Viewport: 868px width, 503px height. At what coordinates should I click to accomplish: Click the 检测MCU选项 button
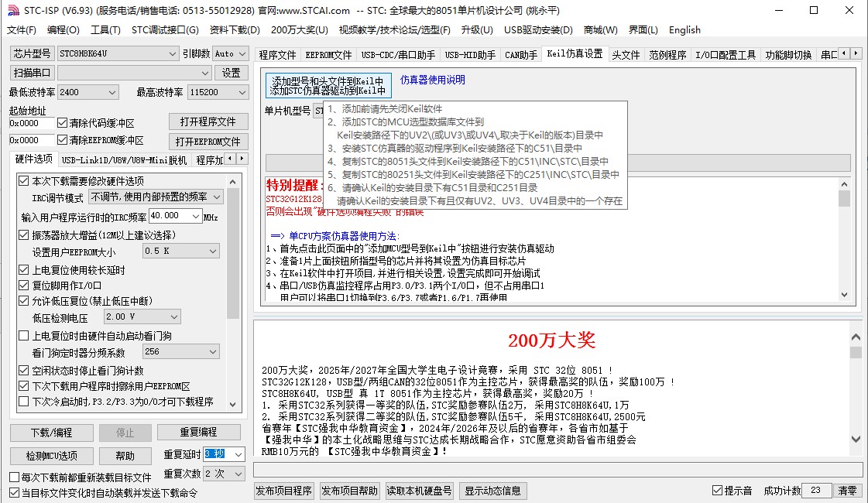(51, 456)
